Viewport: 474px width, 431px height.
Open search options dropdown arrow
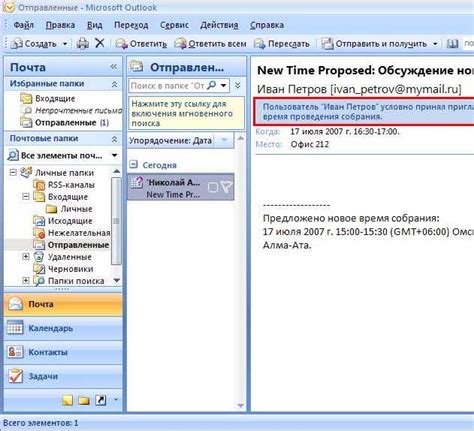pos(224,86)
